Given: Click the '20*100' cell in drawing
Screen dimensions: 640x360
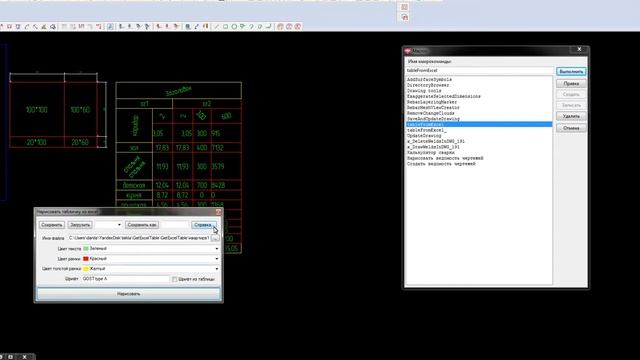Looking at the screenshot, I should 36,142.
